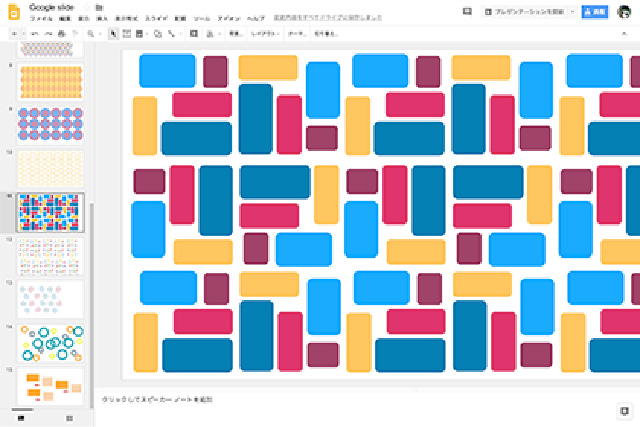Open the ファイル menu
The height and width of the screenshot is (427, 640).
(41, 18)
